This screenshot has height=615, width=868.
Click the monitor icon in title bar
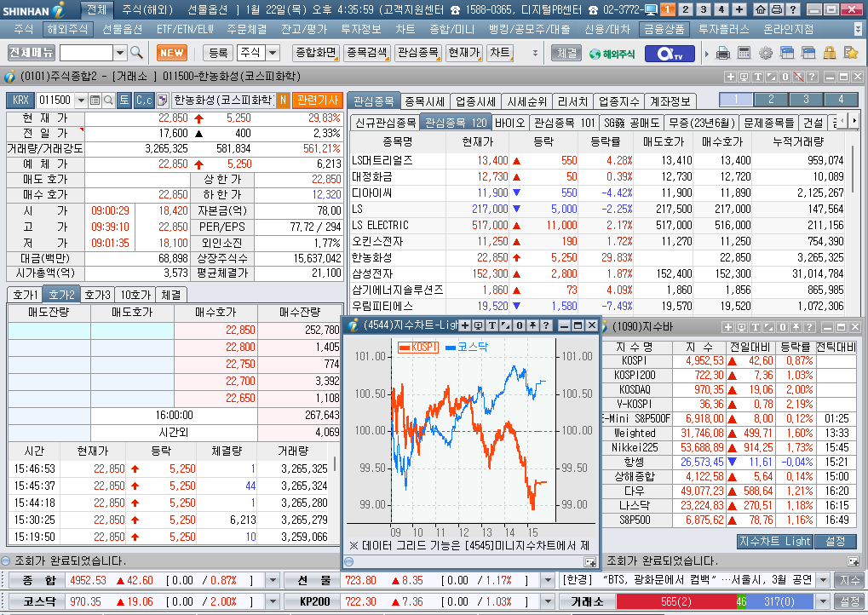[x=651, y=9]
